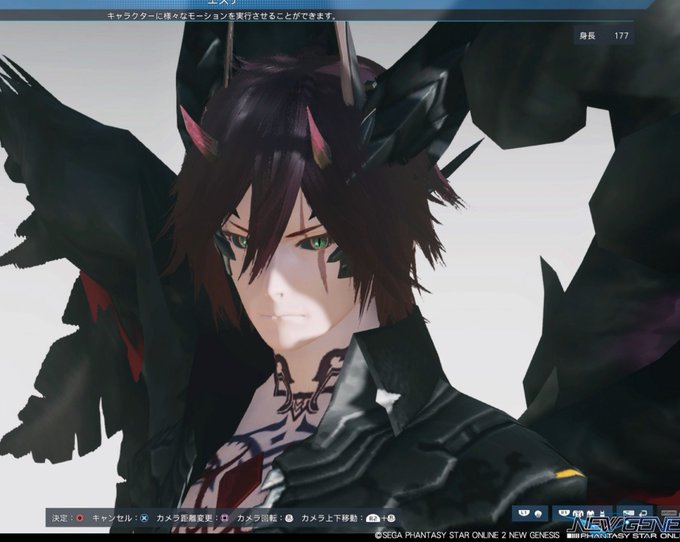Click the カメラ上下移動 label
The height and width of the screenshot is (542, 680).
329,518
